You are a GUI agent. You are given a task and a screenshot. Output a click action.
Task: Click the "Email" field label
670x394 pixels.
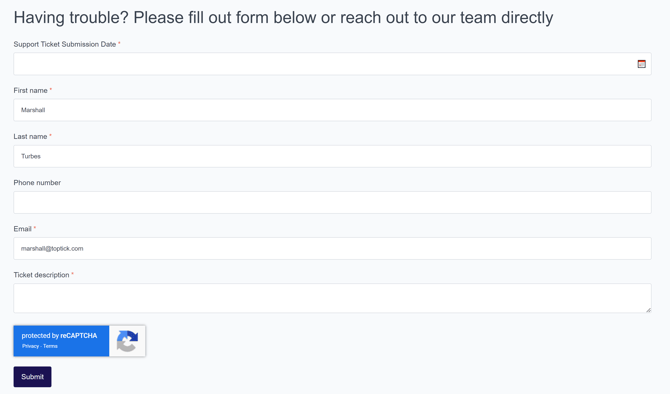click(x=23, y=229)
